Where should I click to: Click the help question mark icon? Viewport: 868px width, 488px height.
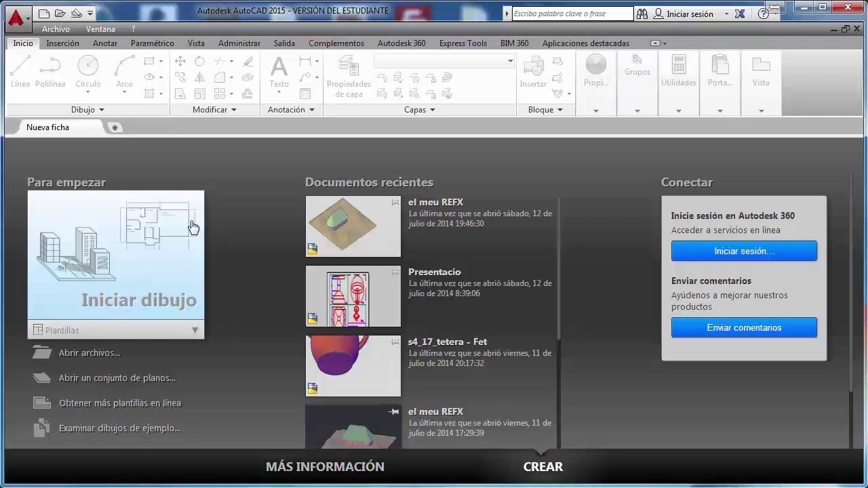(x=764, y=14)
